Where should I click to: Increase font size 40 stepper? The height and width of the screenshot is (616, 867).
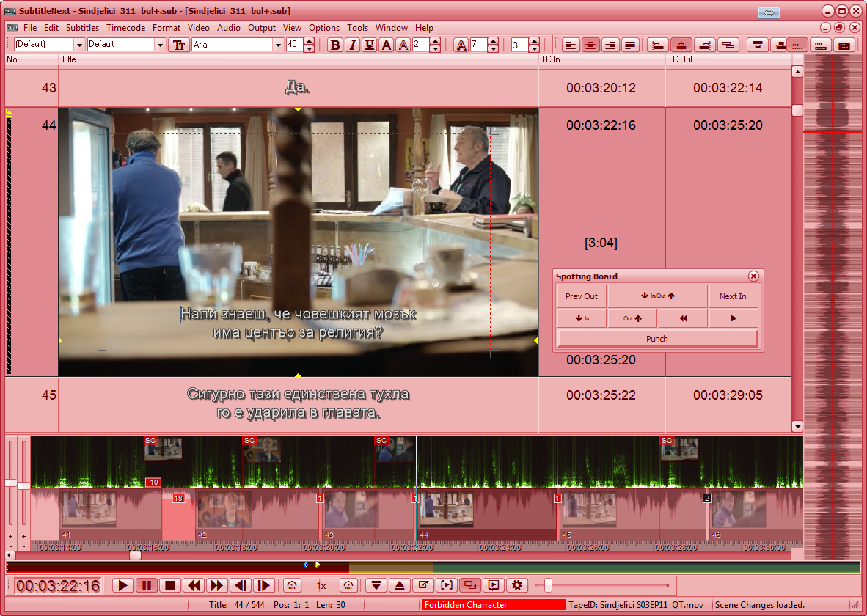309,42
